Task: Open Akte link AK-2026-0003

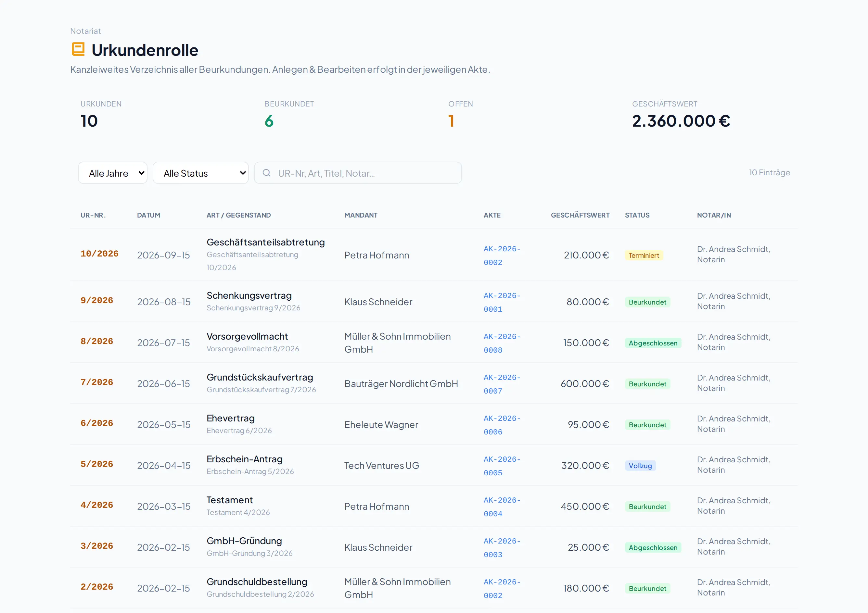Action: point(502,548)
